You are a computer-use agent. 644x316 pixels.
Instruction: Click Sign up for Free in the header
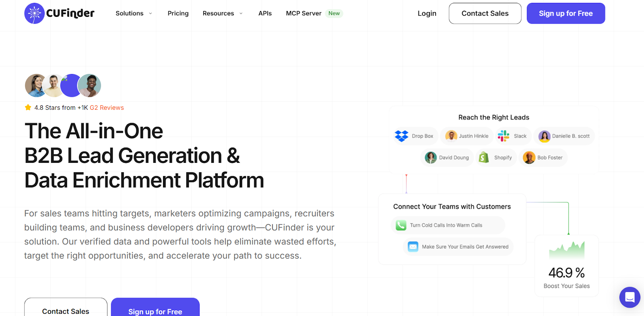pyautogui.click(x=566, y=13)
